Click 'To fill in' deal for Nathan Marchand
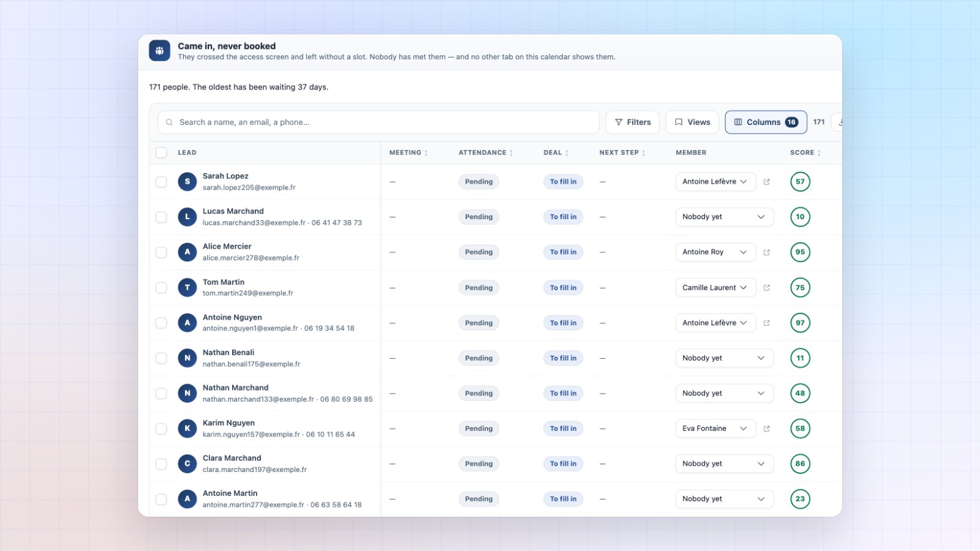 (563, 394)
